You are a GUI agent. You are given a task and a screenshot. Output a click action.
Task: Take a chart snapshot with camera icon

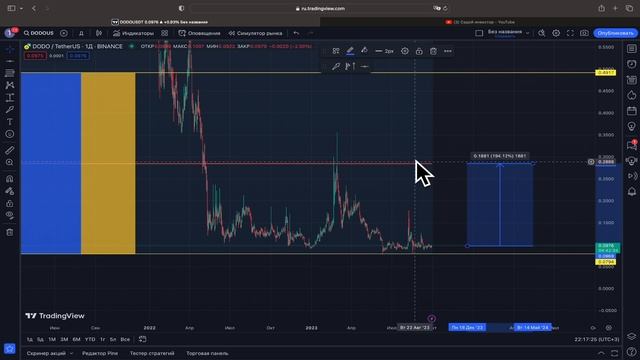click(584, 33)
